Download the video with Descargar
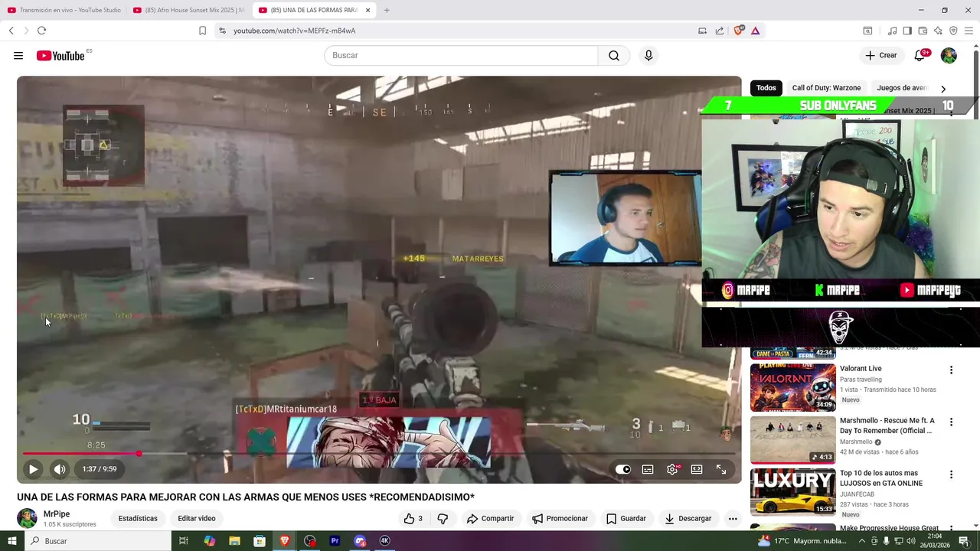 click(x=688, y=518)
